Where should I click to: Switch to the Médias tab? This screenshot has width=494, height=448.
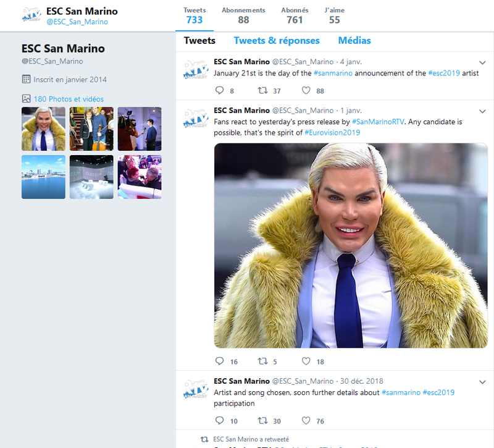[354, 41]
